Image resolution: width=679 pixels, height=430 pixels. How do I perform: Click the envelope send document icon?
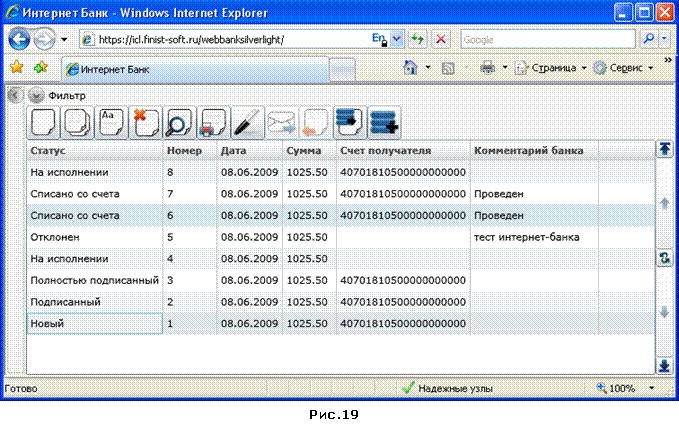[281, 123]
